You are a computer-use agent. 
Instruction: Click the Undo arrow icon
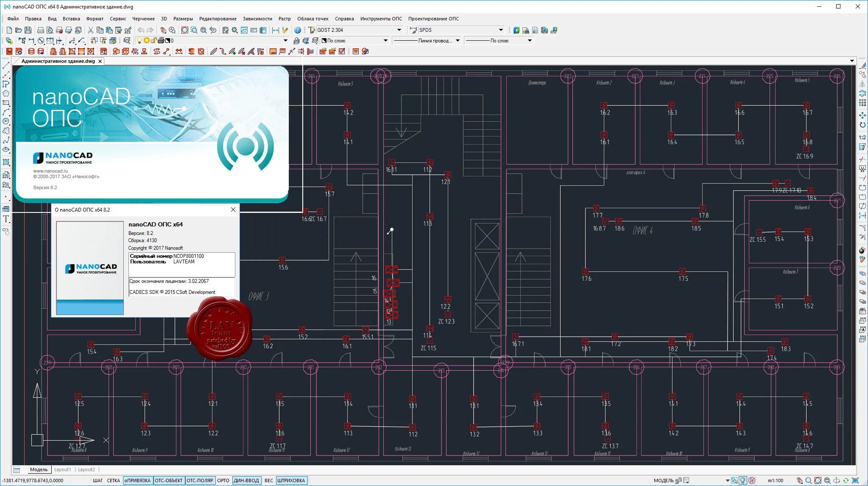[x=141, y=30]
